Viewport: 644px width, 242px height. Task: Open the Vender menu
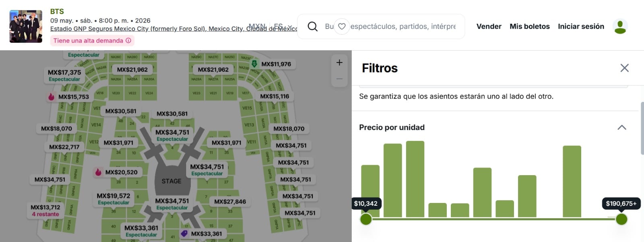[x=489, y=27]
